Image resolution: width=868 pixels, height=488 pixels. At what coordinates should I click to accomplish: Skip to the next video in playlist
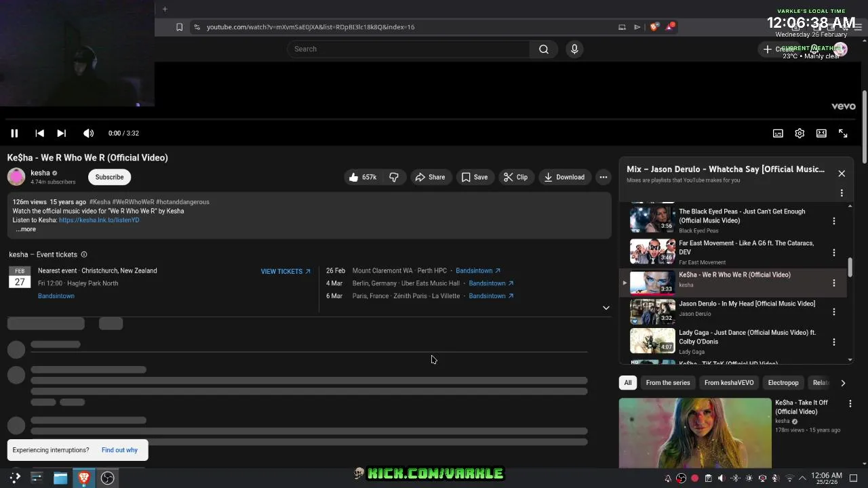click(x=61, y=134)
